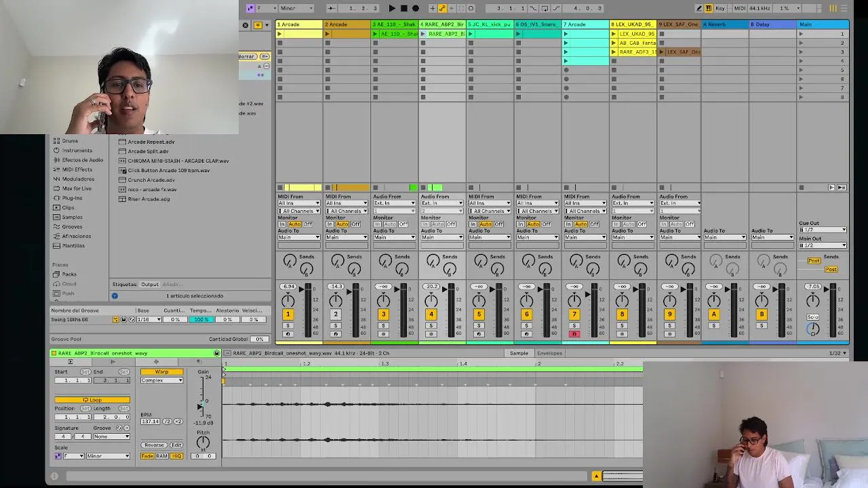The width and height of the screenshot is (868, 488).
Task: Click the clip BPM value field
Action: (150, 422)
